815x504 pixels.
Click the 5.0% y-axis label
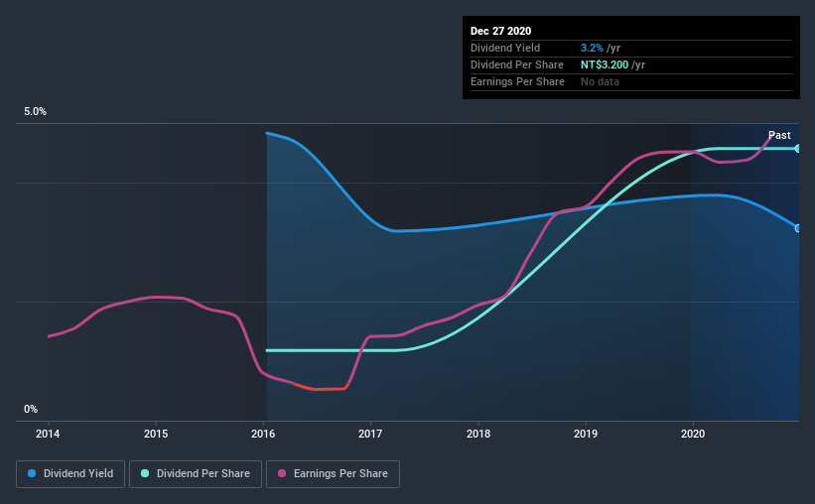coord(35,112)
